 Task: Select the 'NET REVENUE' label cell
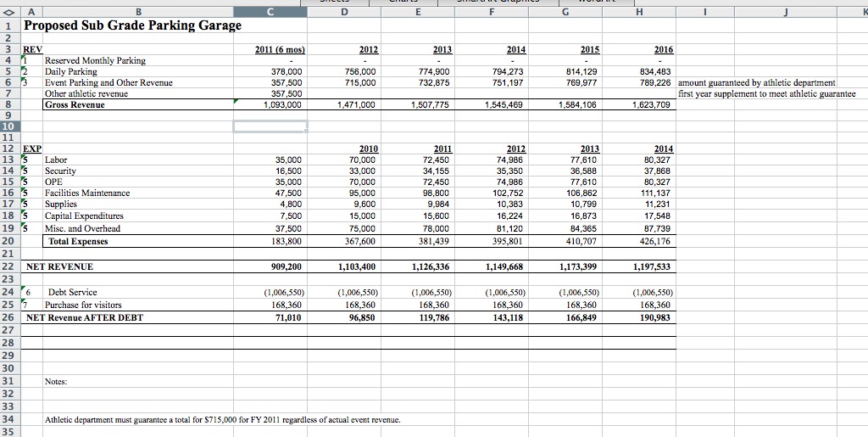point(60,266)
